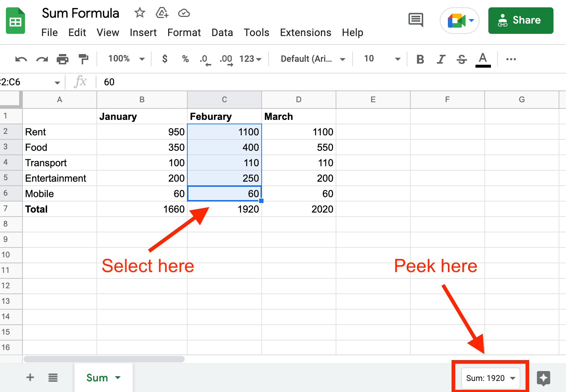Click the horizontal scrollbar
Viewport: 566px width, 392px height.
[x=104, y=359]
